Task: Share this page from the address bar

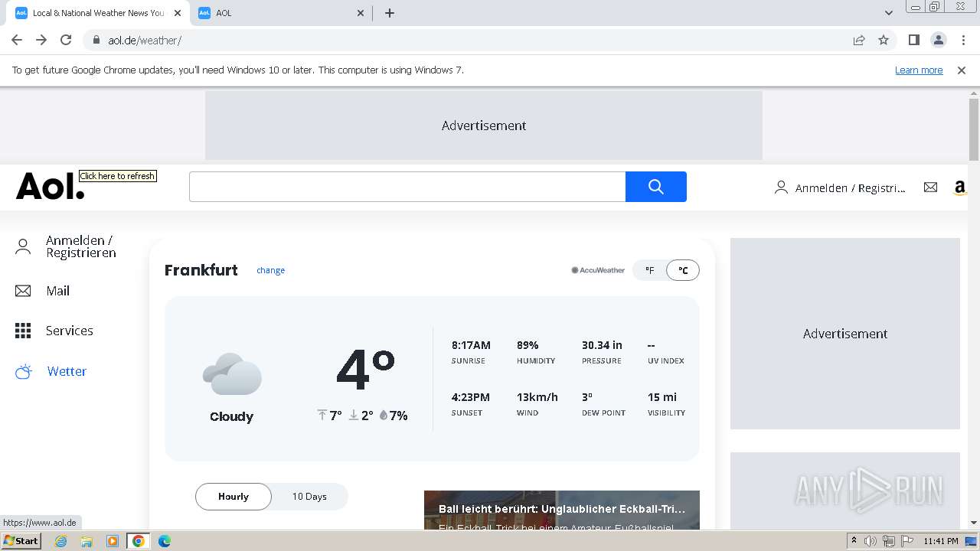Action: click(859, 41)
